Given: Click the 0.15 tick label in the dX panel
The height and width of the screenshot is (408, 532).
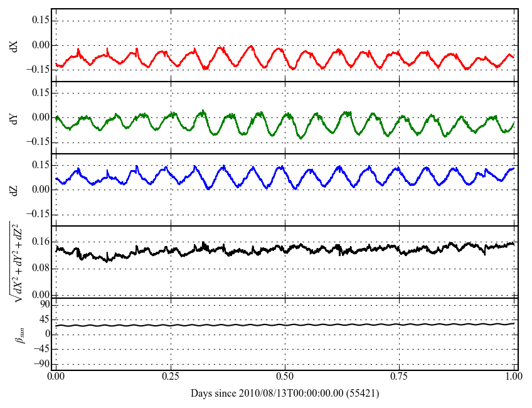Looking at the screenshot, I should click(x=39, y=21).
